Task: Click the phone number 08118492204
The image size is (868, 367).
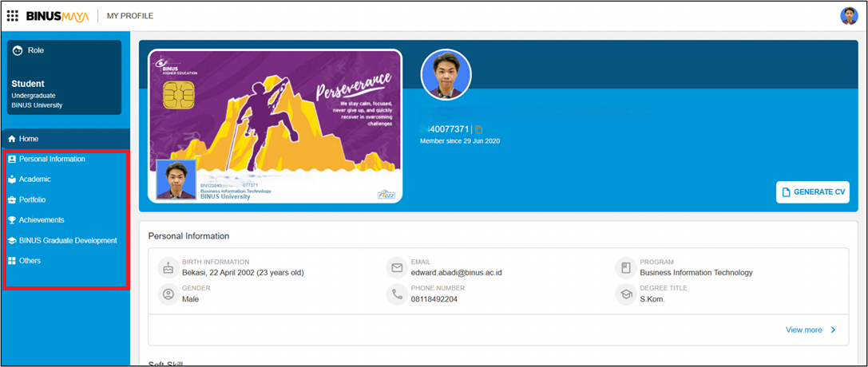Action: point(434,299)
